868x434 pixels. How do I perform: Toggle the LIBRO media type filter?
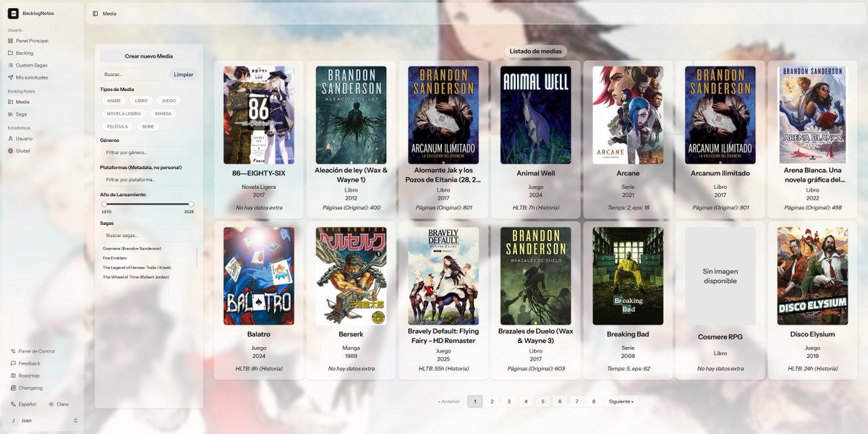(141, 101)
